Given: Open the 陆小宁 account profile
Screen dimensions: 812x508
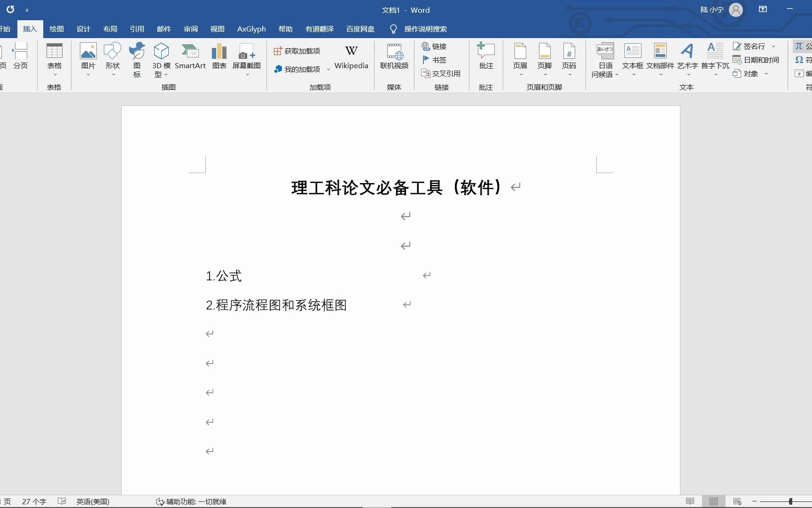Looking at the screenshot, I should point(721,9).
